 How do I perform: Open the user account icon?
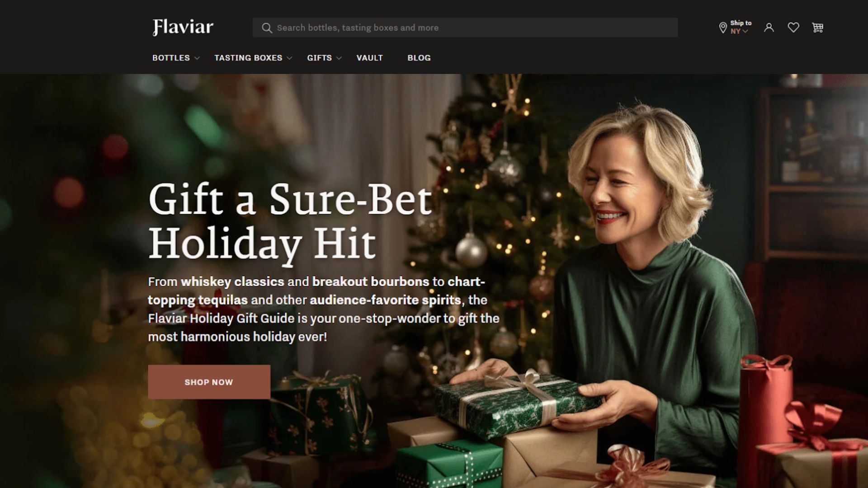[769, 28]
